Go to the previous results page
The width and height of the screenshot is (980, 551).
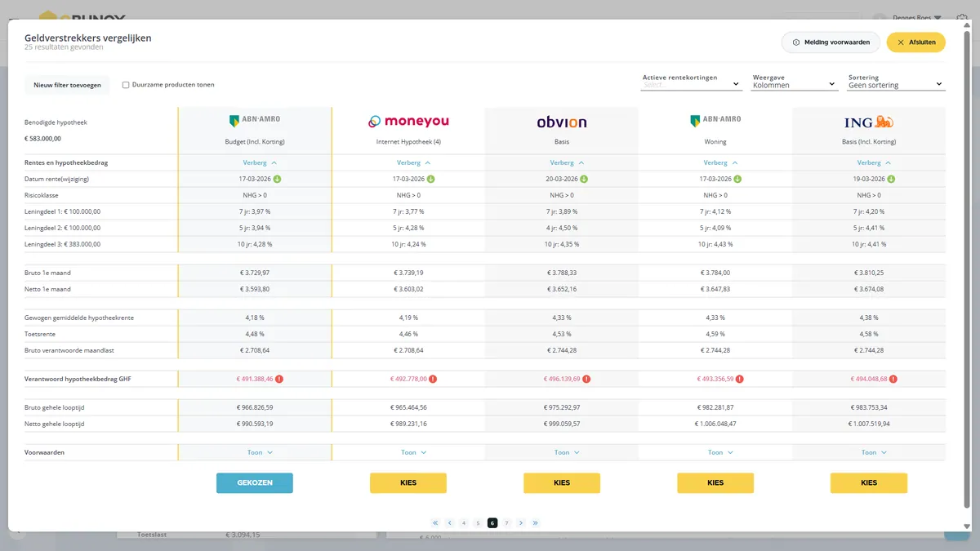point(450,523)
